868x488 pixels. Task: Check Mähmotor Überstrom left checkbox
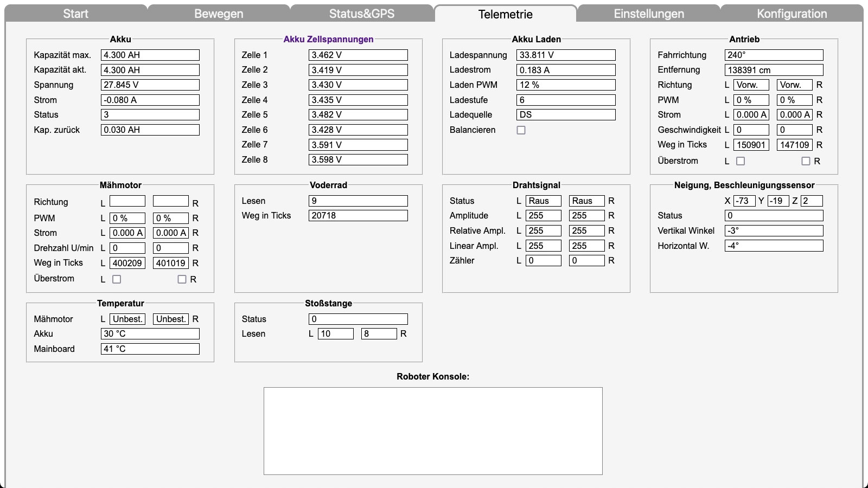[x=117, y=279]
